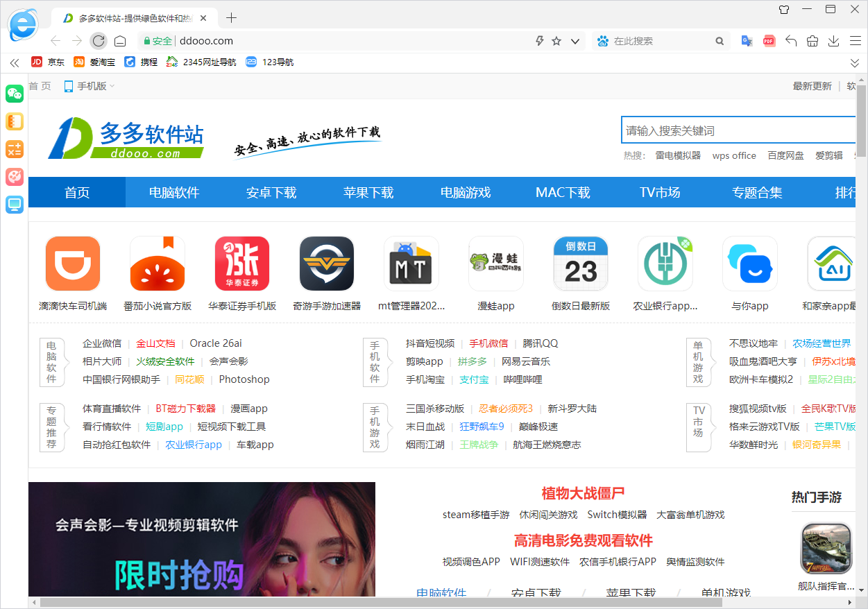Click the Photoshop link
Screen dimensions: 868x609
[x=244, y=379]
